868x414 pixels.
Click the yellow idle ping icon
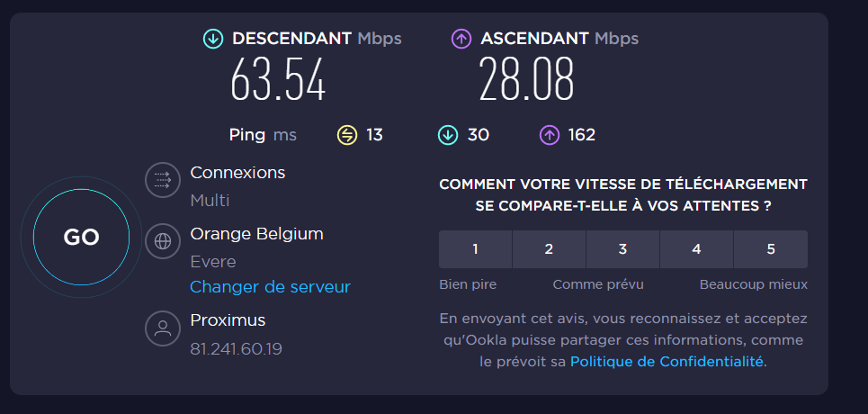pos(347,135)
